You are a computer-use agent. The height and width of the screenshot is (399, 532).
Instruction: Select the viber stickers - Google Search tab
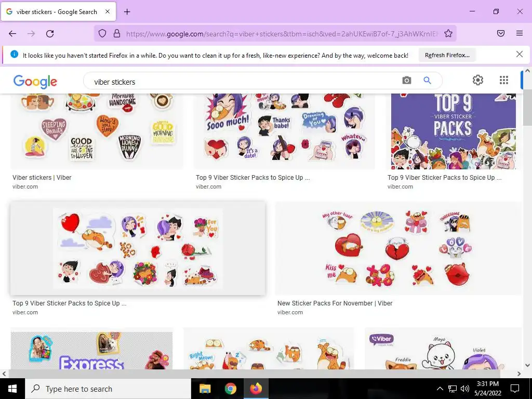coord(58,11)
